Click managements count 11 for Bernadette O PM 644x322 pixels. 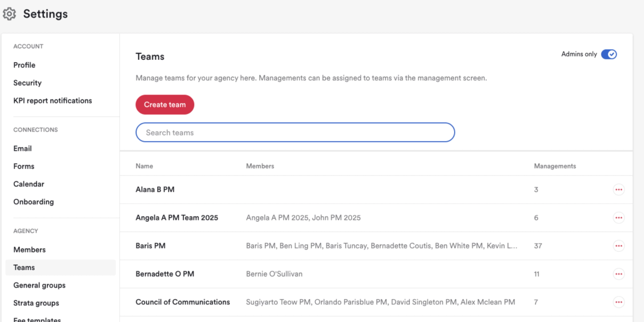[x=537, y=274]
